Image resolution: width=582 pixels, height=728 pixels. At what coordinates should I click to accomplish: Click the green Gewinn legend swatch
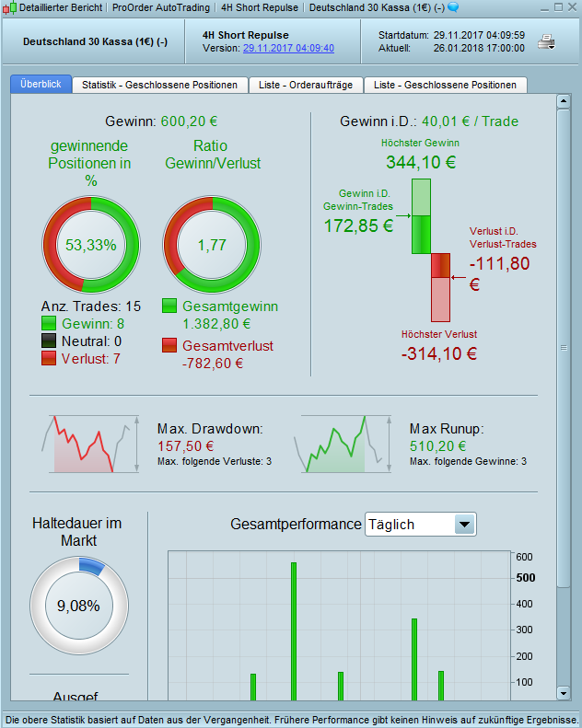click(49, 323)
